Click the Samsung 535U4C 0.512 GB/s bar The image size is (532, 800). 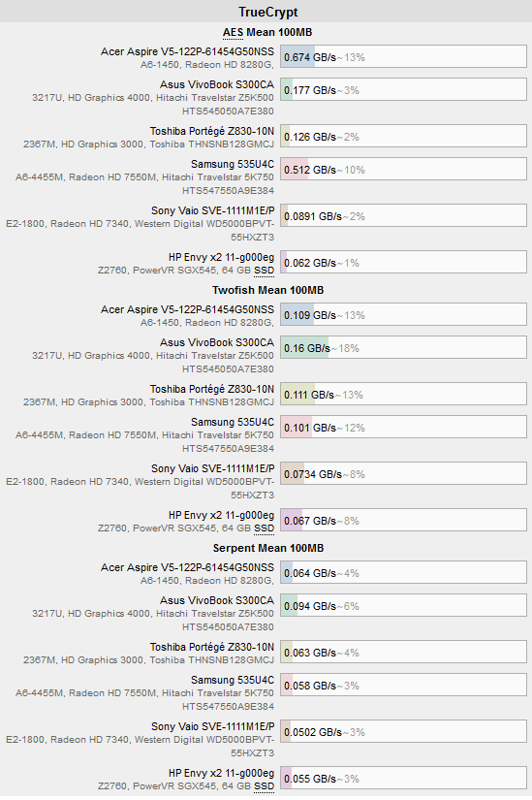(403, 169)
